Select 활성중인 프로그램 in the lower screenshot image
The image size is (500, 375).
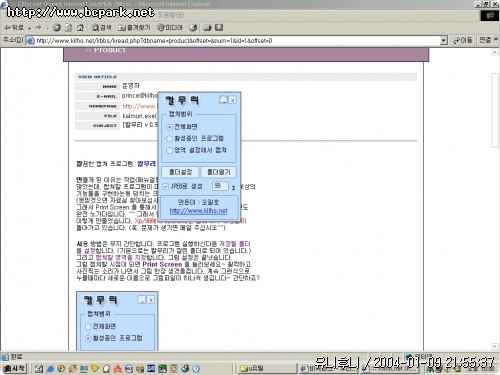114,338
